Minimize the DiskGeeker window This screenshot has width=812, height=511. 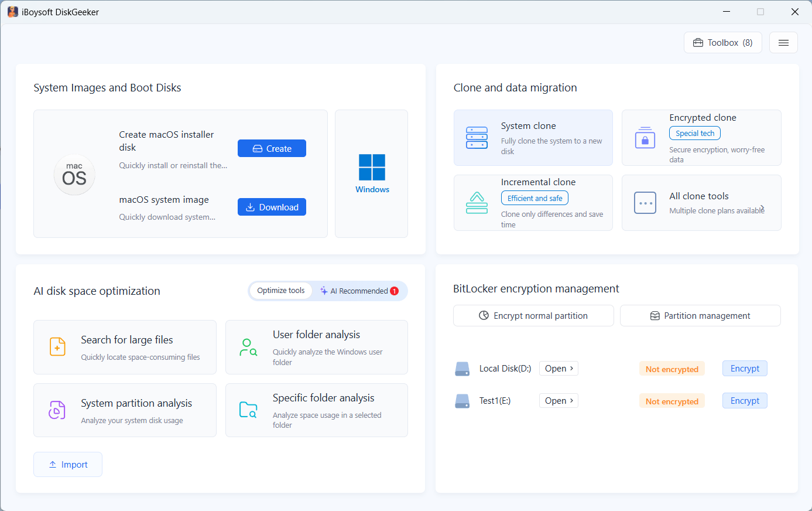click(x=727, y=12)
